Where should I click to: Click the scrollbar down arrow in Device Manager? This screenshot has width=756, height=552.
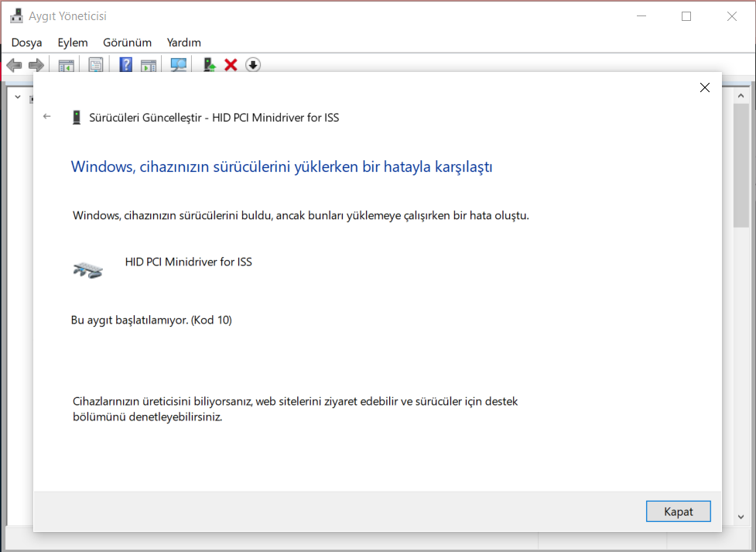coord(741,517)
